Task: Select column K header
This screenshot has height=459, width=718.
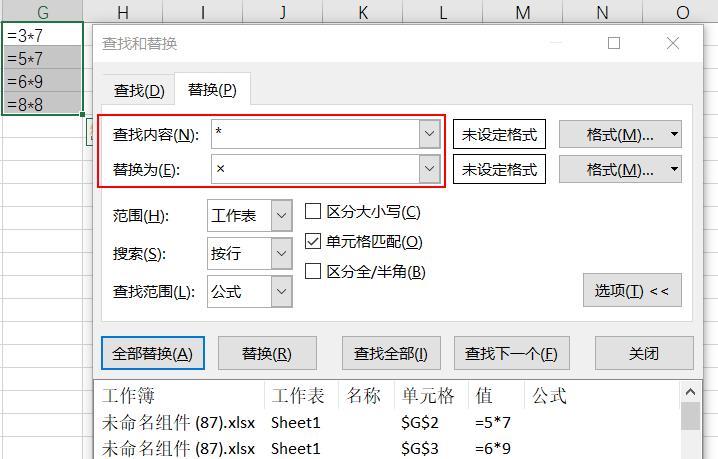Action: (363, 11)
